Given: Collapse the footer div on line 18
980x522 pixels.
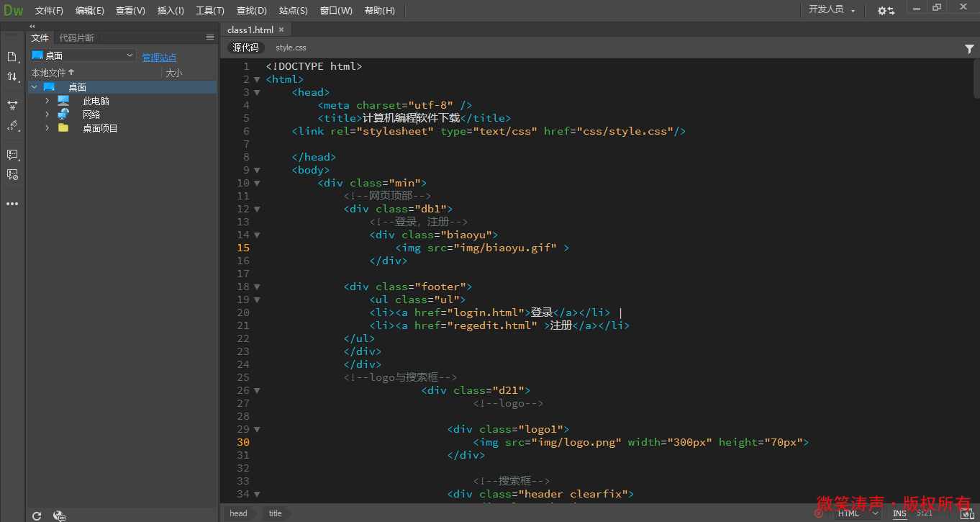Looking at the screenshot, I should pyautogui.click(x=257, y=287).
